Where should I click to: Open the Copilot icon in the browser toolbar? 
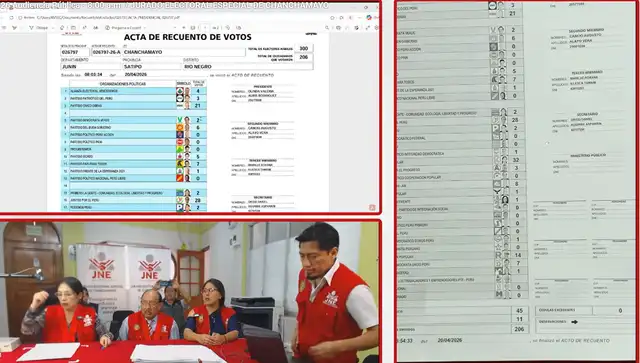(369, 18)
